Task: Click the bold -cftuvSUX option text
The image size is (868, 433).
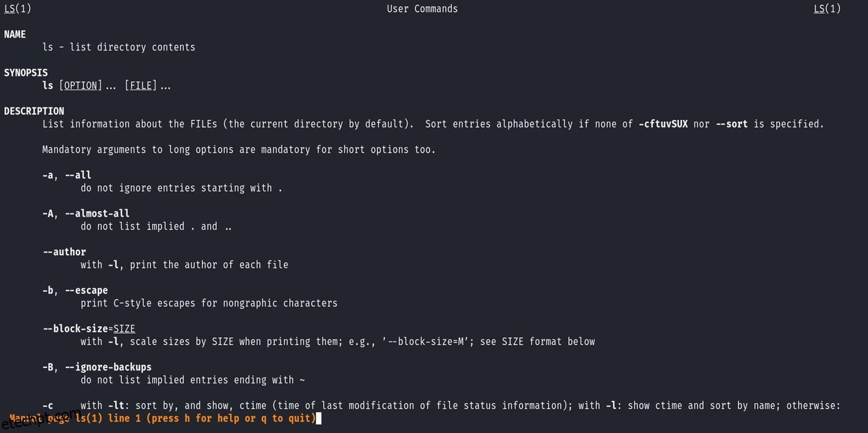Action: (663, 124)
